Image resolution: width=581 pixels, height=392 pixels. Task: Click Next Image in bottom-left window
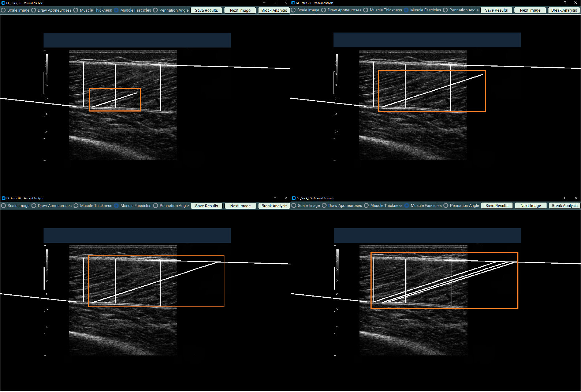240,206
